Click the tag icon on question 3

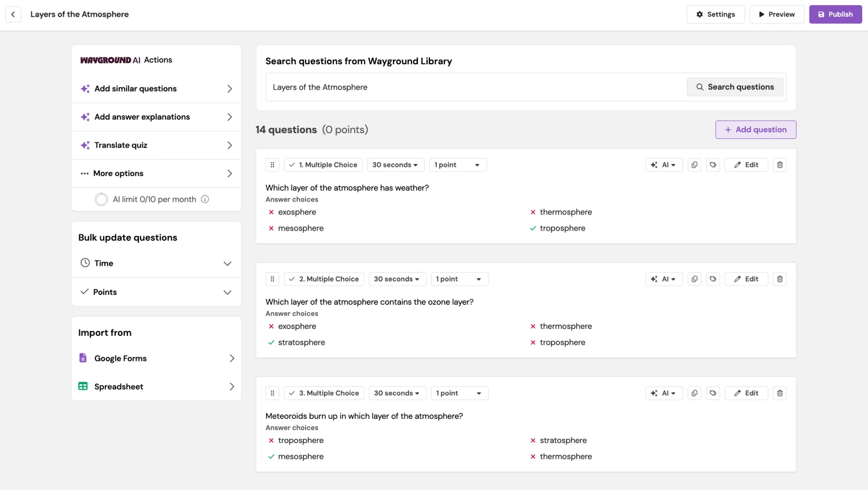pos(713,393)
